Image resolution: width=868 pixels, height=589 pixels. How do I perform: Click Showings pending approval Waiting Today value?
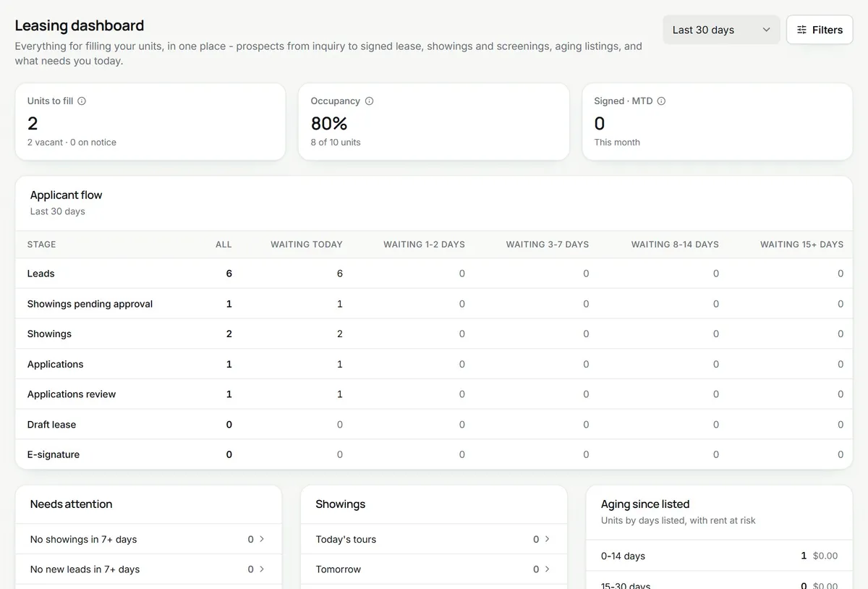[x=340, y=304]
